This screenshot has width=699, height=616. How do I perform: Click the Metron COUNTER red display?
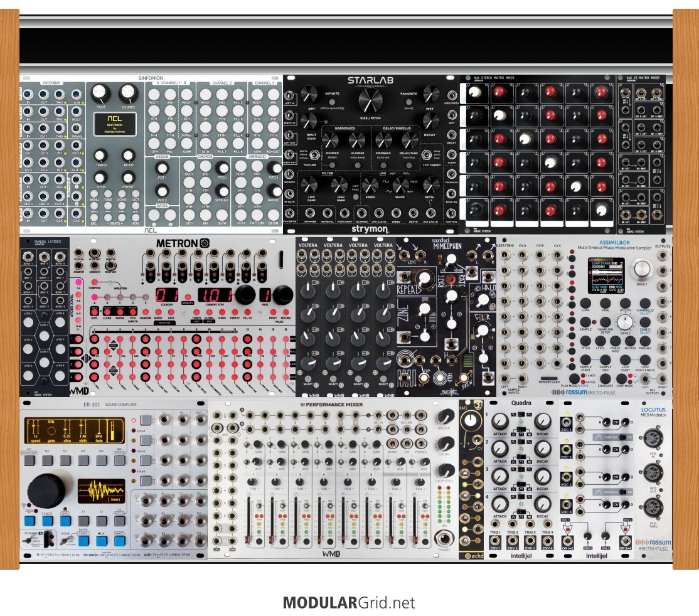[167, 295]
